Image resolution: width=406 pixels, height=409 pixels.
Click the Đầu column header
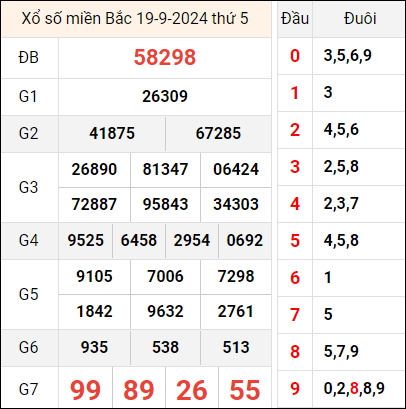(295, 19)
